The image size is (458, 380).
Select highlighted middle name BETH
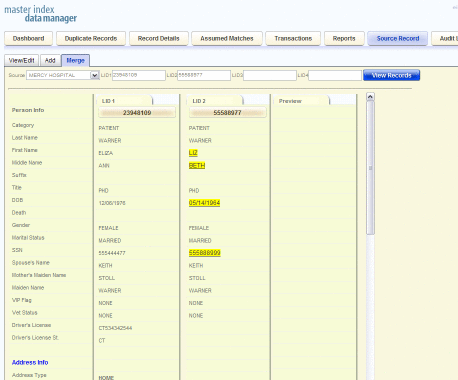tap(197, 166)
